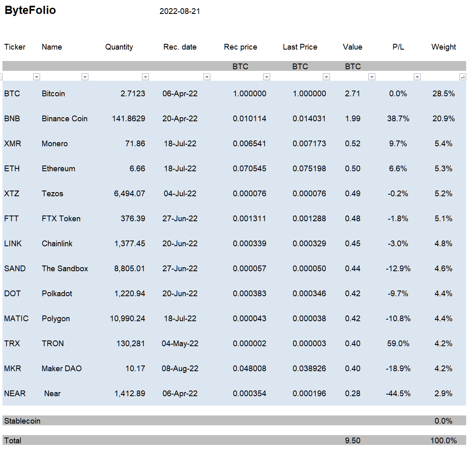The width and height of the screenshot is (476, 456).
Task: Select the LINK ticker cell
Action: (x=13, y=243)
